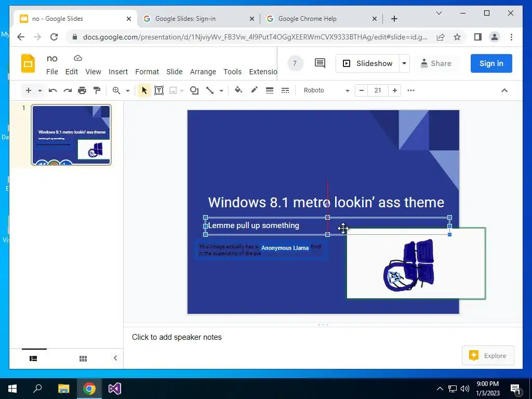Click the font size field showing 21

click(378, 90)
